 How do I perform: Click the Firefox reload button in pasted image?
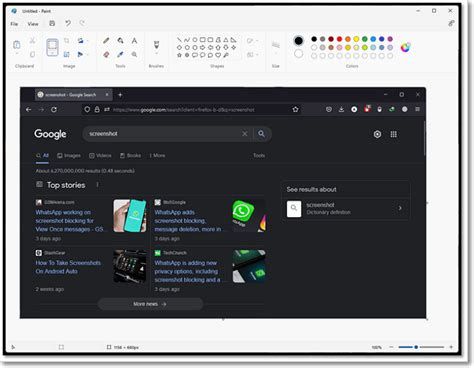[54, 109]
